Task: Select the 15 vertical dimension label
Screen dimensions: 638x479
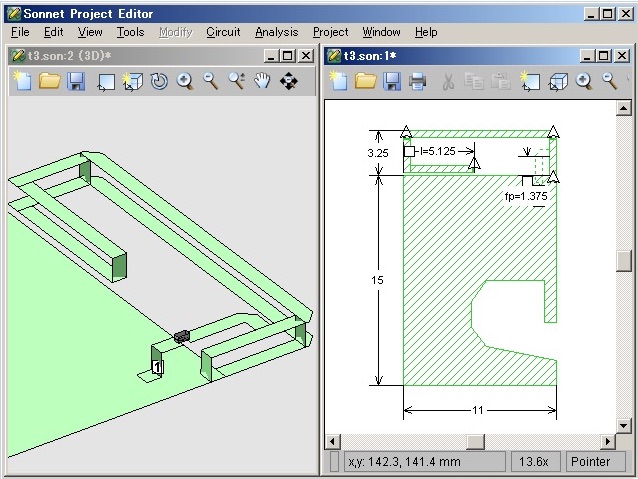Action: pos(377,280)
